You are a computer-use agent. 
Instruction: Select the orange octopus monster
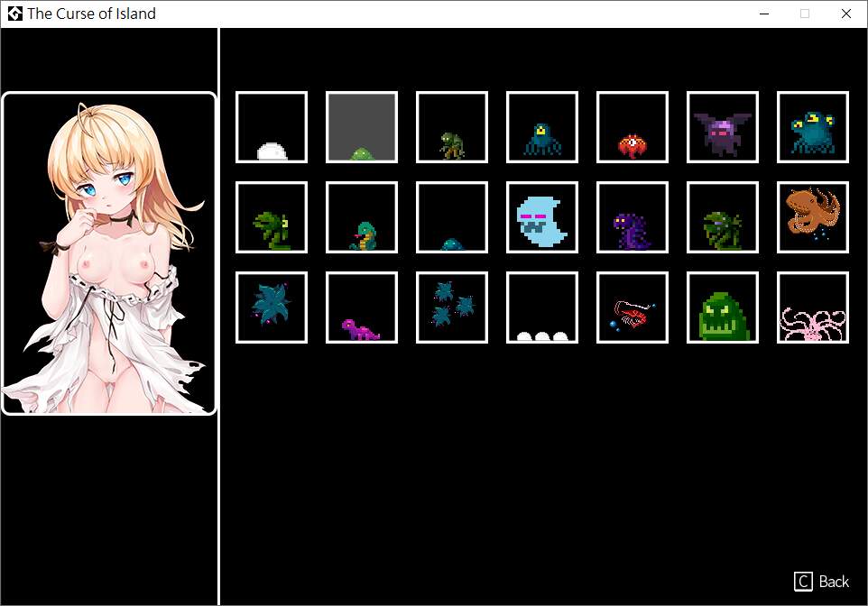(x=813, y=217)
